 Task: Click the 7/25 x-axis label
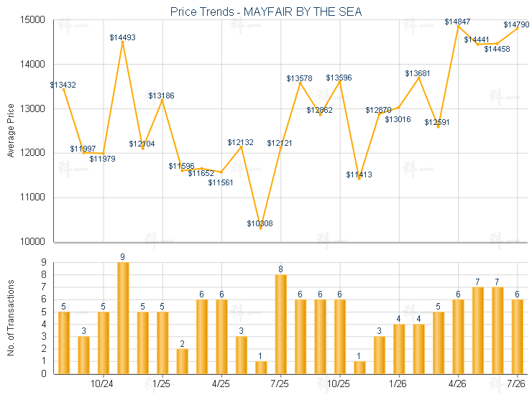pos(280,384)
